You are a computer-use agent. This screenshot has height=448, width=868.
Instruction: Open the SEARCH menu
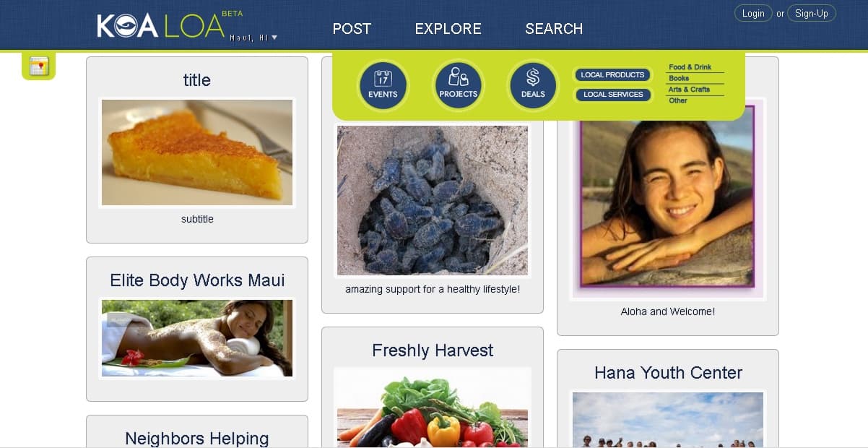point(554,29)
